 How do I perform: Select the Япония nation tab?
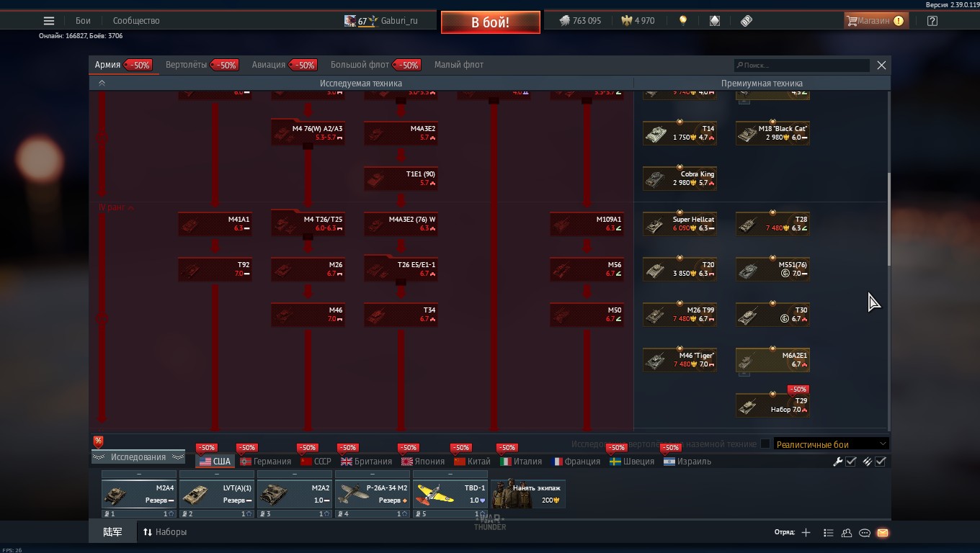click(423, 462)
